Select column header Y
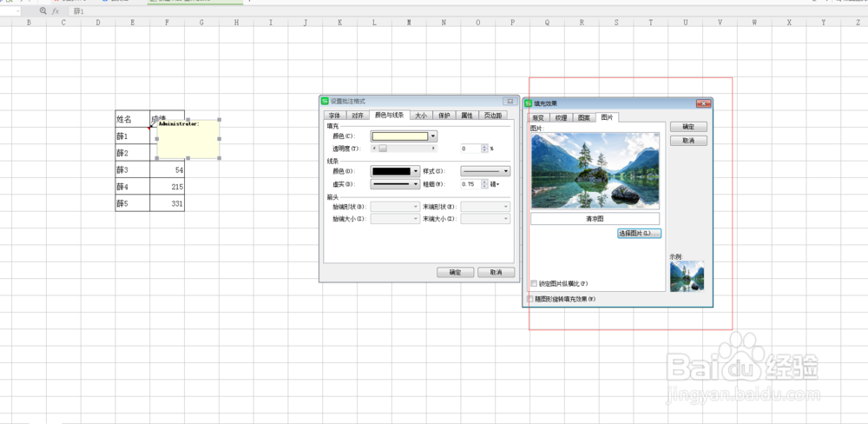The width and height of the screenshot is (868, 424). pyautogui.click(x=823, y=23)
